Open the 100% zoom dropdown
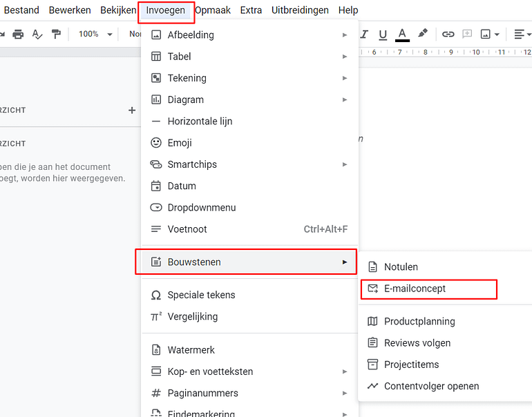 point(95,35)
